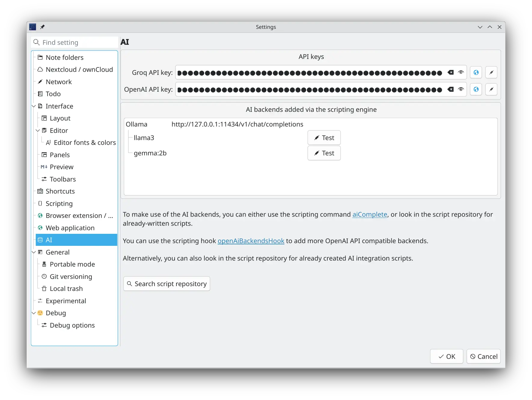Click the magnifier icon in Find setting
Image resolution: width=532 pixels, height=400 pixels.
pyautogui.click(x=36, y=42)
